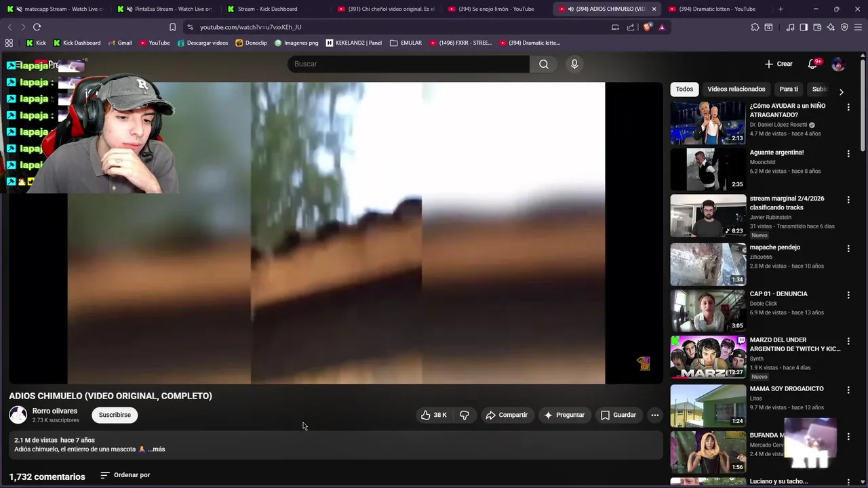The width and height of the screenshot is (868, 488).
Task: Click the channel watermark on the video
Action: (644, 363)
